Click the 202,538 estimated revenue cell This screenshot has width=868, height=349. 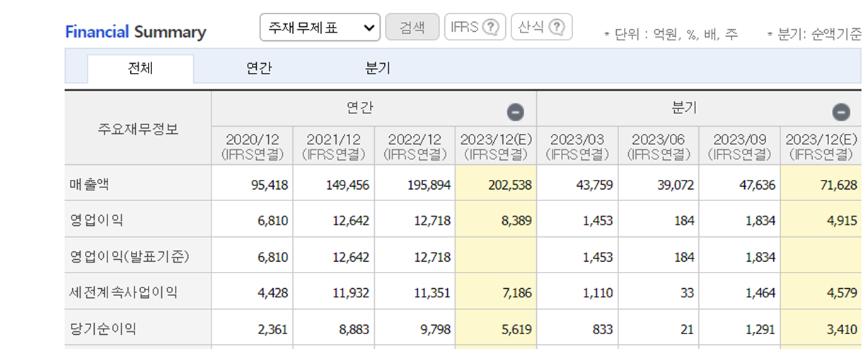[497, 184]
